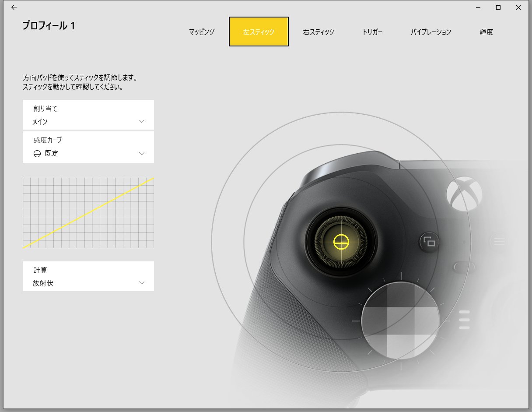
Task: Click the Xbox logo button on controller
Action: point(464,194)
